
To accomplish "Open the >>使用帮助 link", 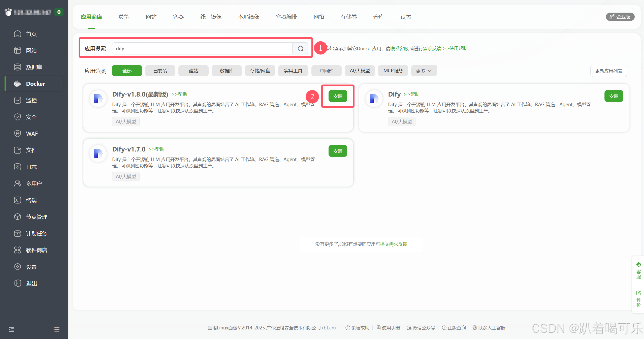I will tap(455, 48).
